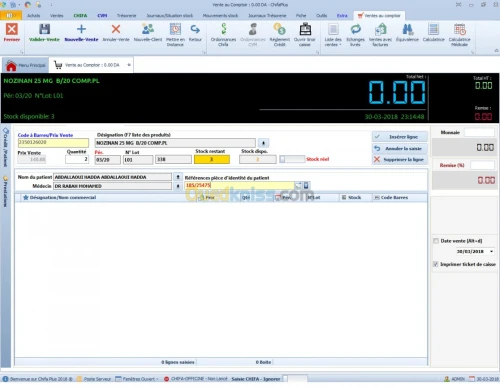500x388 pixels.
Task: Click the Menu Principal home icon
Action: (x=11, y=66)
